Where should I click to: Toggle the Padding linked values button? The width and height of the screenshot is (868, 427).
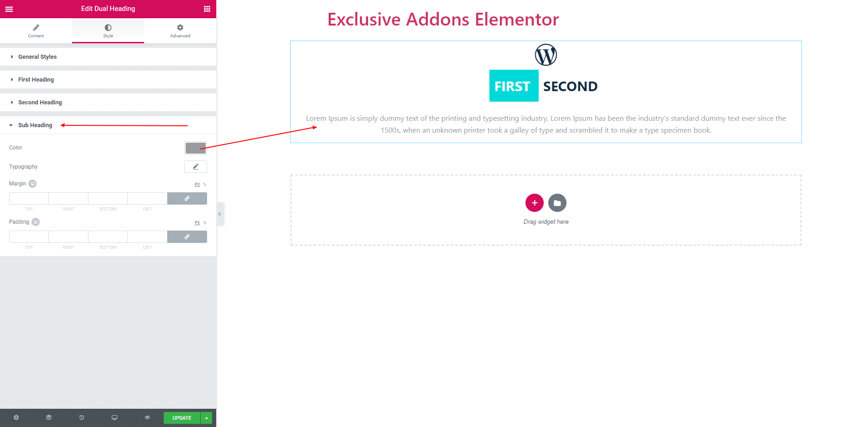point(187,237)
